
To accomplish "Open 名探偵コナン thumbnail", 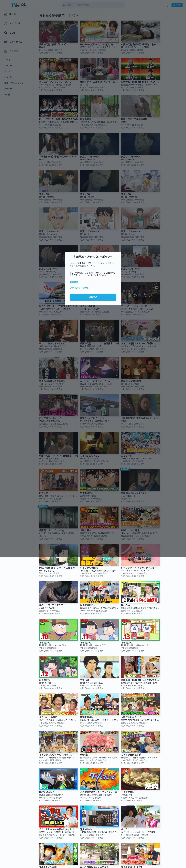I will (x=100, y=480).
